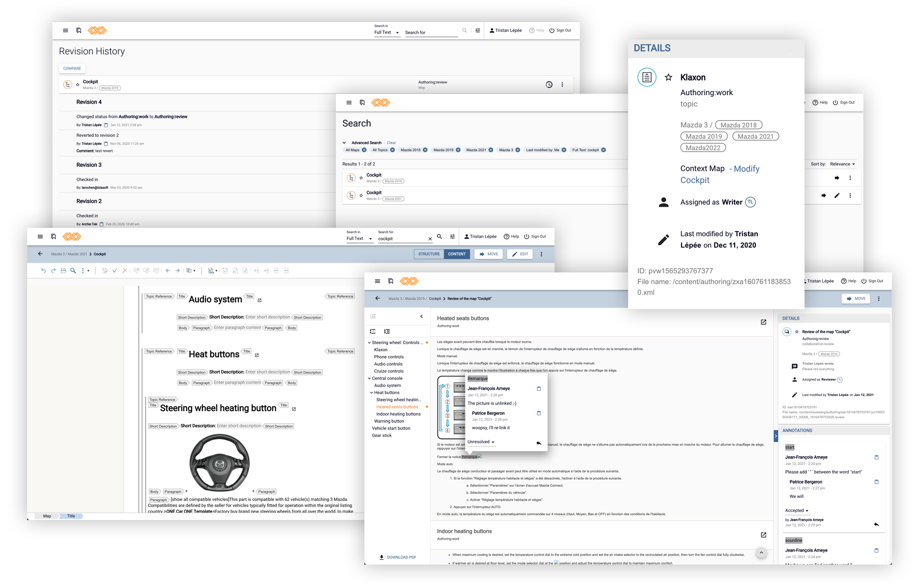Screen dimensions: 919x588
Task: Click the bookmarks icon in Revision History window
Action: (79, 30)
